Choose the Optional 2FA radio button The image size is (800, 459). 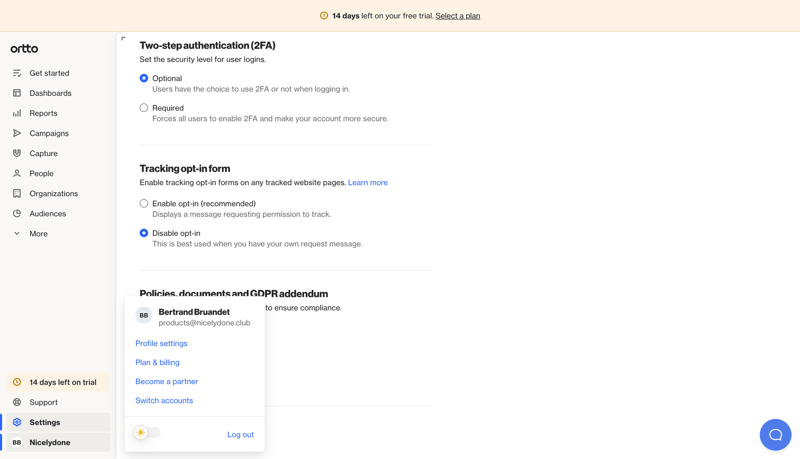point(144,78)
